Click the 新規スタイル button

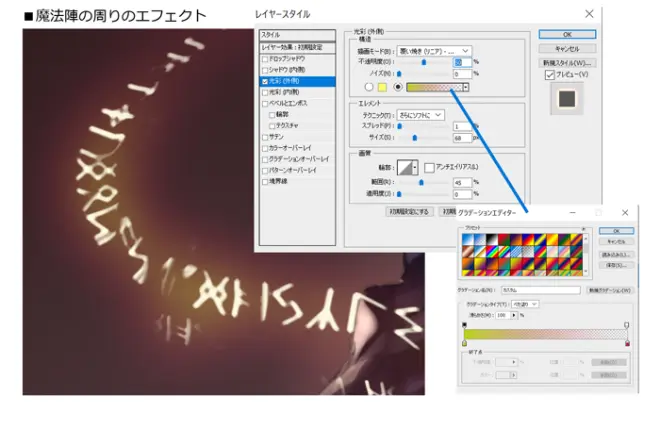click(x=567, y=63)
